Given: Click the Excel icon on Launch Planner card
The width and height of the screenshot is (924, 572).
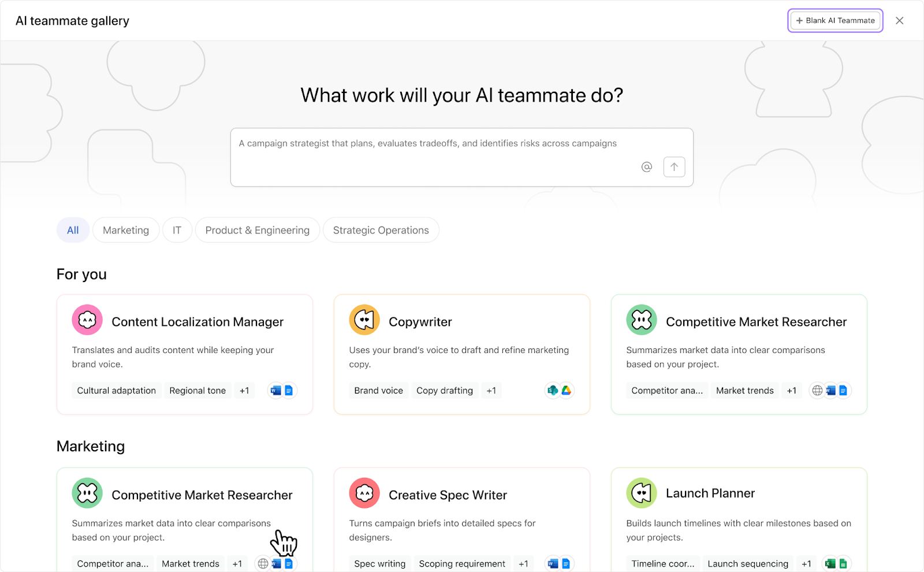Looking at the screenshot, I should point(830,564).
